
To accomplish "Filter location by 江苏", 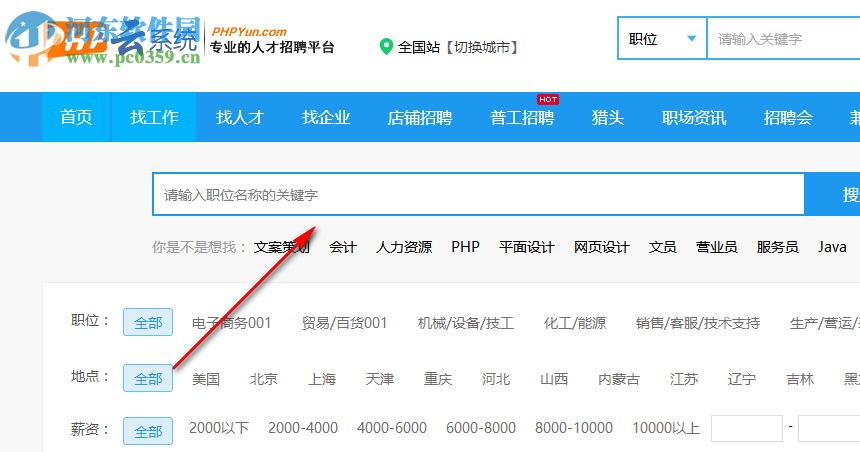I will [x=684, y=379].
